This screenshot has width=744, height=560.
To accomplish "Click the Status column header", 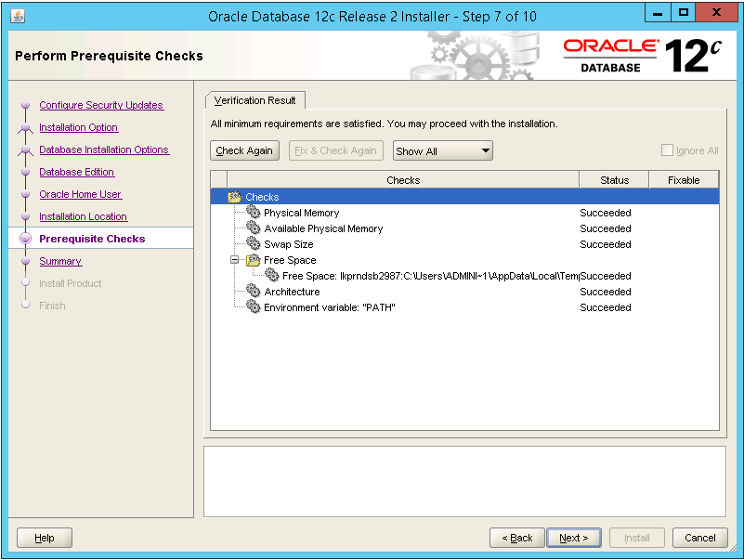I will pos(614,180).
